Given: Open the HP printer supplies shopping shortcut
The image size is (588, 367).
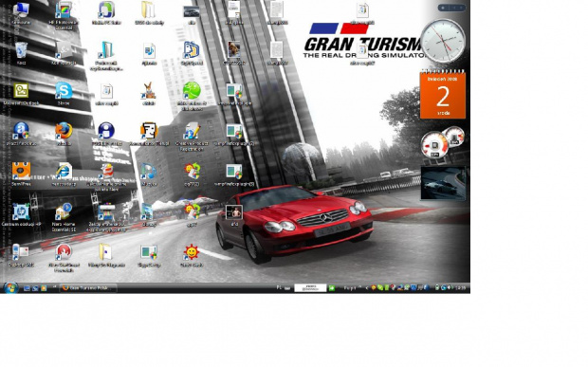Looking at the screenshot, I should click(x=106, y=211).
